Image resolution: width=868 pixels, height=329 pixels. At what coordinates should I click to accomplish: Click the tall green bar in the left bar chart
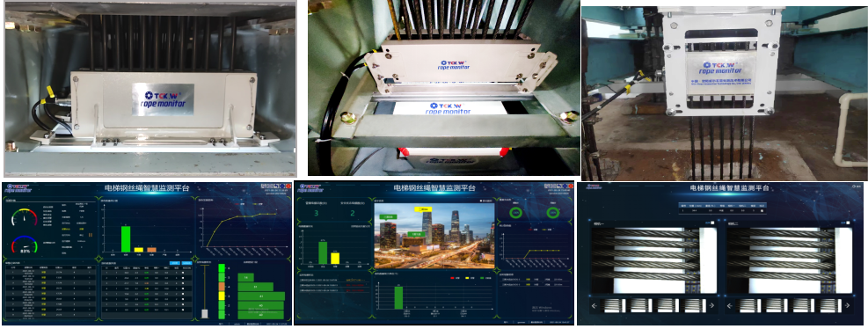click(126, 238)
